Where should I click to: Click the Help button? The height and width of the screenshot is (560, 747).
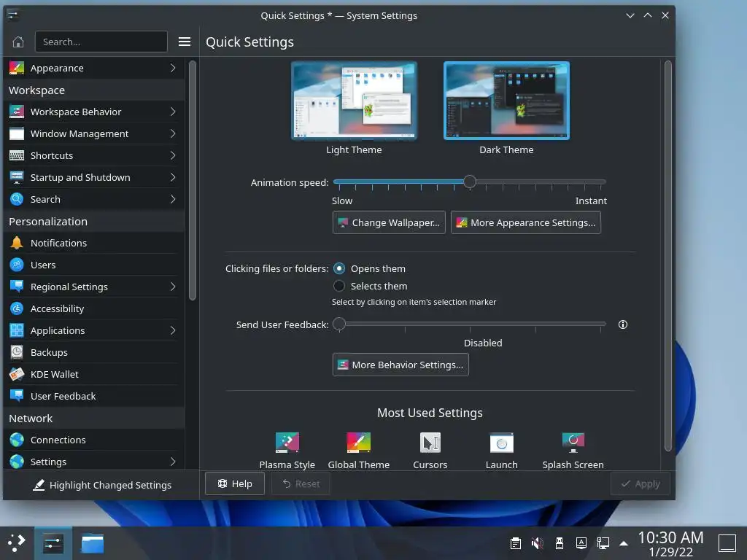[235, 484]
